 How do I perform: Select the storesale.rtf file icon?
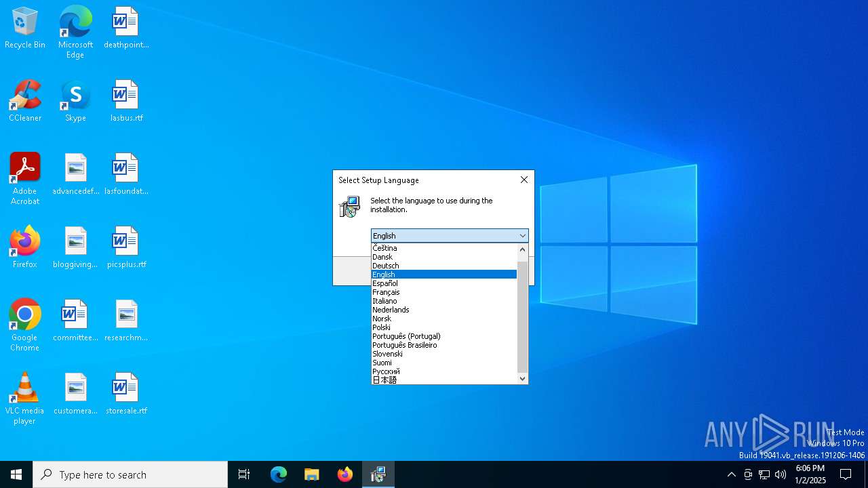pos(126,394)
